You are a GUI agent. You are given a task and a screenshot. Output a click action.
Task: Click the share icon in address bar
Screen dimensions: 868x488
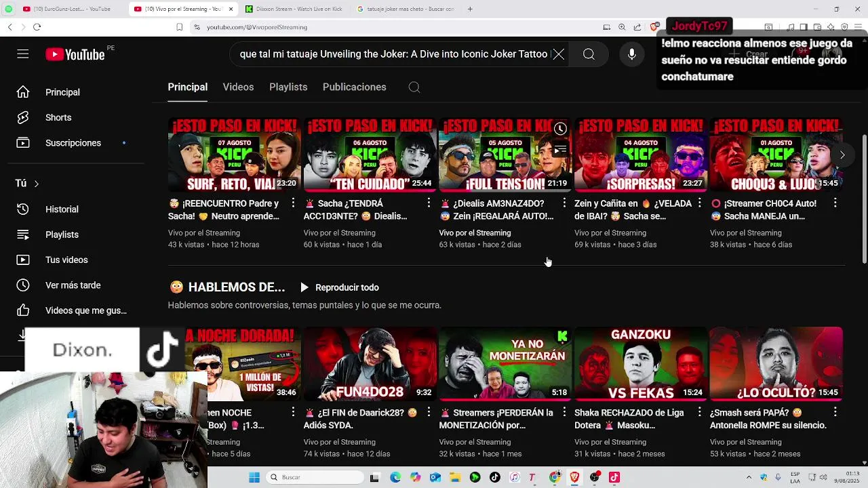point(637,27)
